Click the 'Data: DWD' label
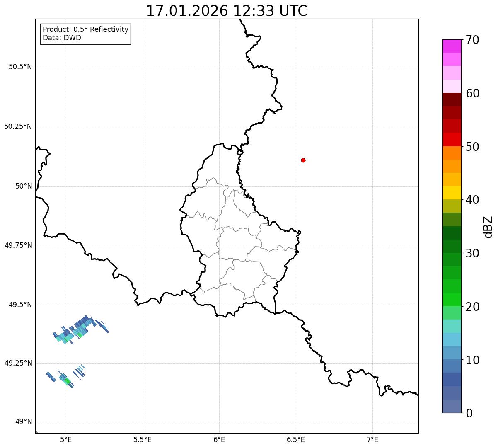The height and width of the screenshot is (448, 498). pyautogui.click(x=62, y=38)
